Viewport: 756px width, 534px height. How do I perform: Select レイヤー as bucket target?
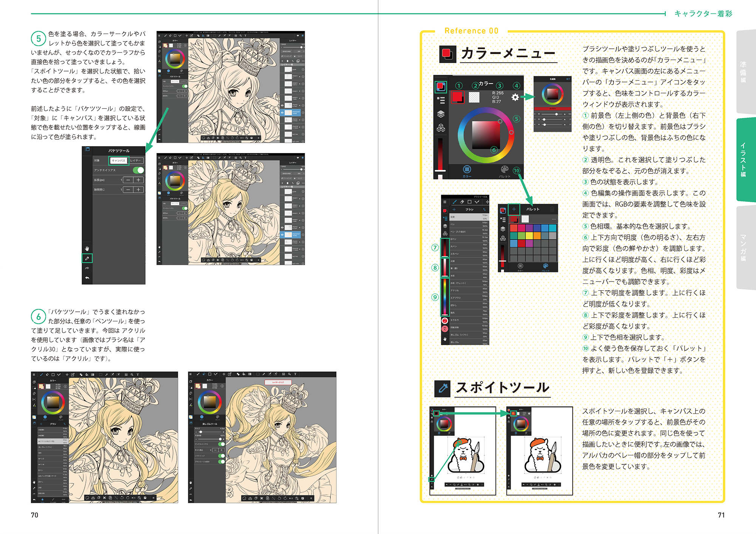[135, 161]
